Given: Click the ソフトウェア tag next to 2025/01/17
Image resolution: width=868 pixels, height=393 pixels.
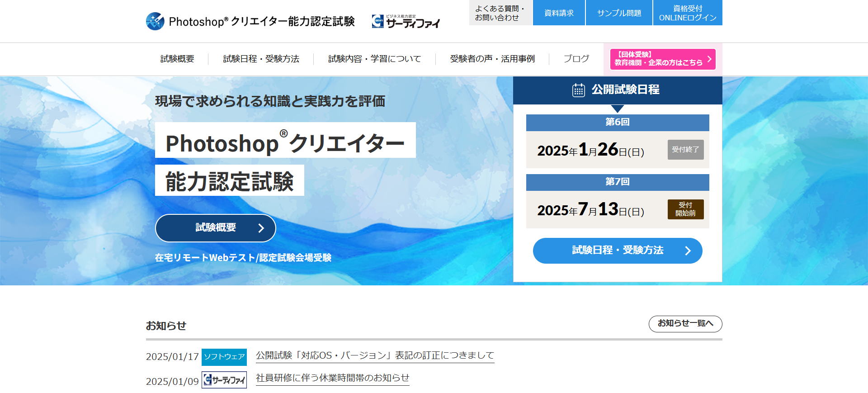Looking at the screenshot, I should pos(224,357).
